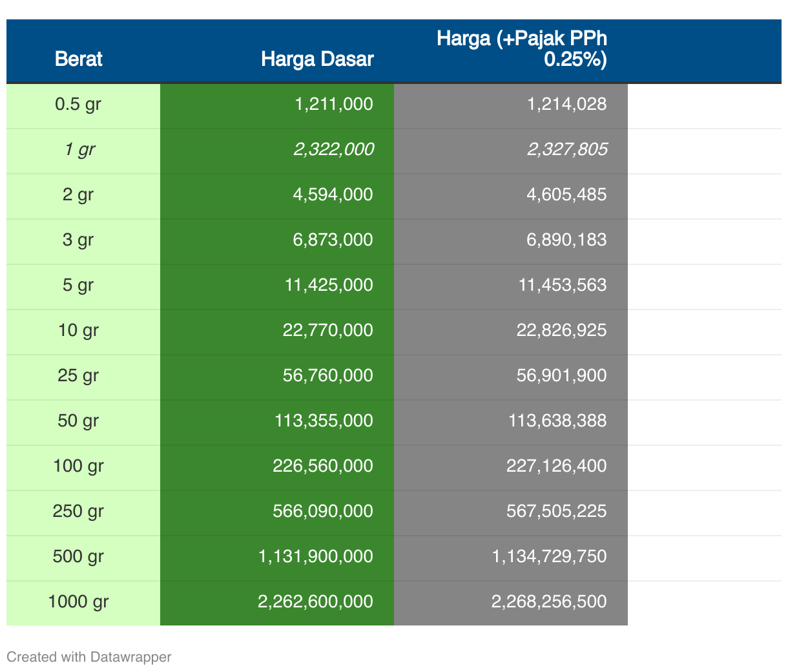Click base price 56,760,000 cell
788x672 pixels.
click(327, 375)
